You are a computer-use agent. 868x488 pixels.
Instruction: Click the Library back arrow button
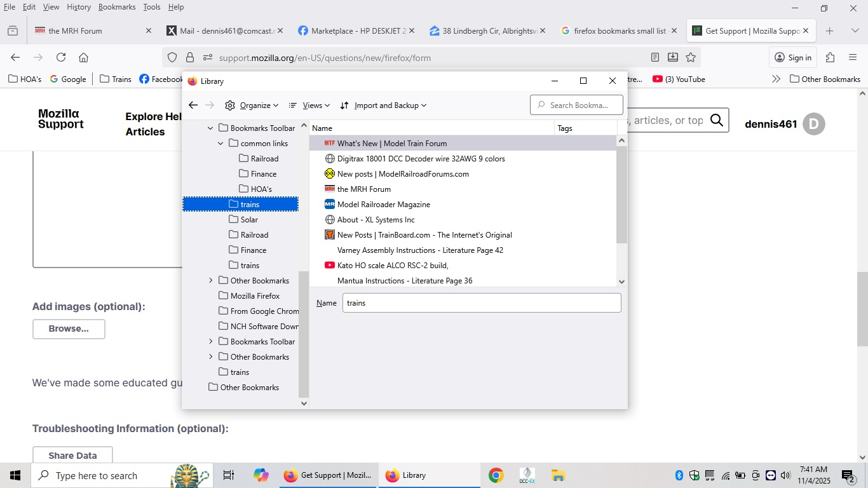193,105
